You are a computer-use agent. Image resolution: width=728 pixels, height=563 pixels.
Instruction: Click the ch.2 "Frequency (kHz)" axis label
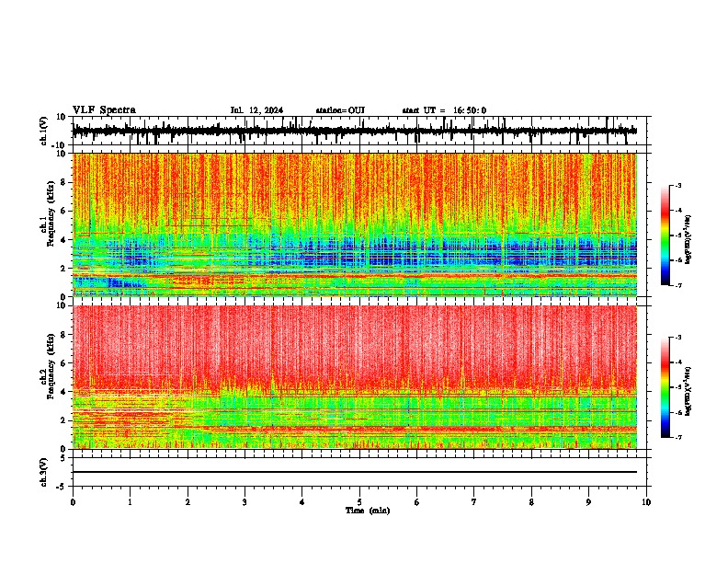tap(51, 366)
